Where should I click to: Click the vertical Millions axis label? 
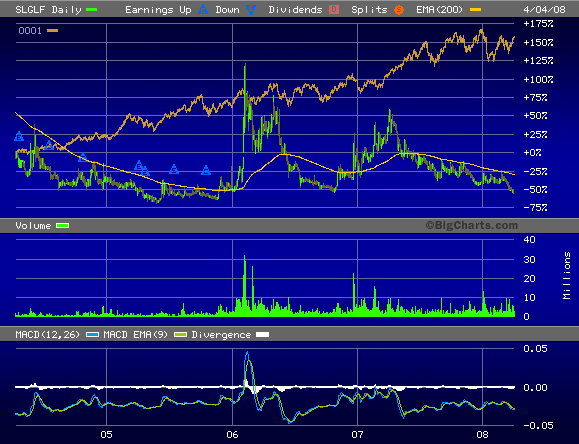coord(566,276)
